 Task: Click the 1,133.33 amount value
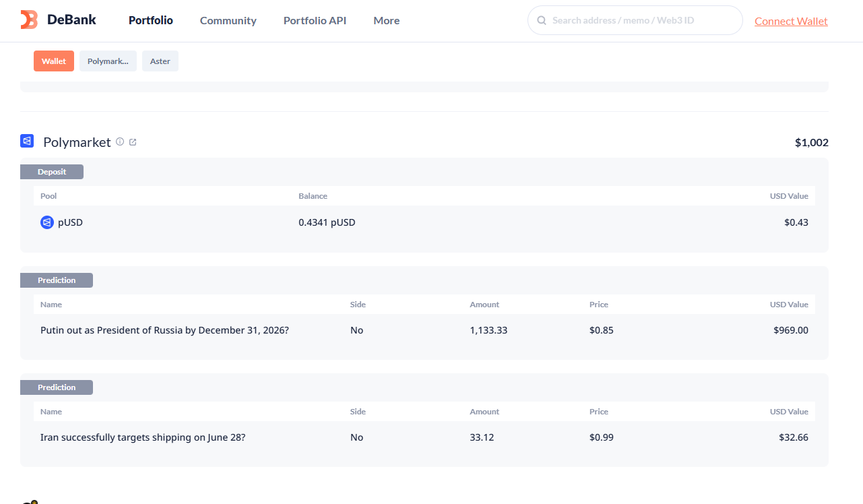point(489,330)
